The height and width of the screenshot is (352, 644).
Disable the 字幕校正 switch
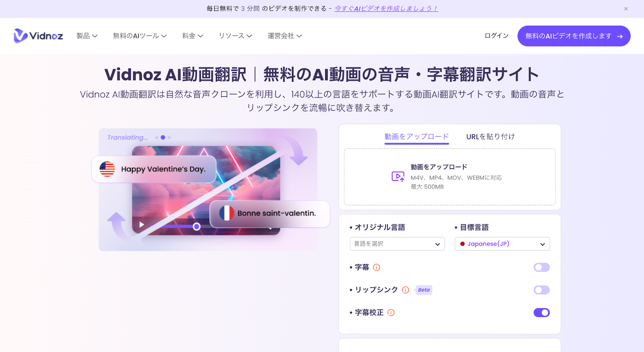(x=541, y=313)
